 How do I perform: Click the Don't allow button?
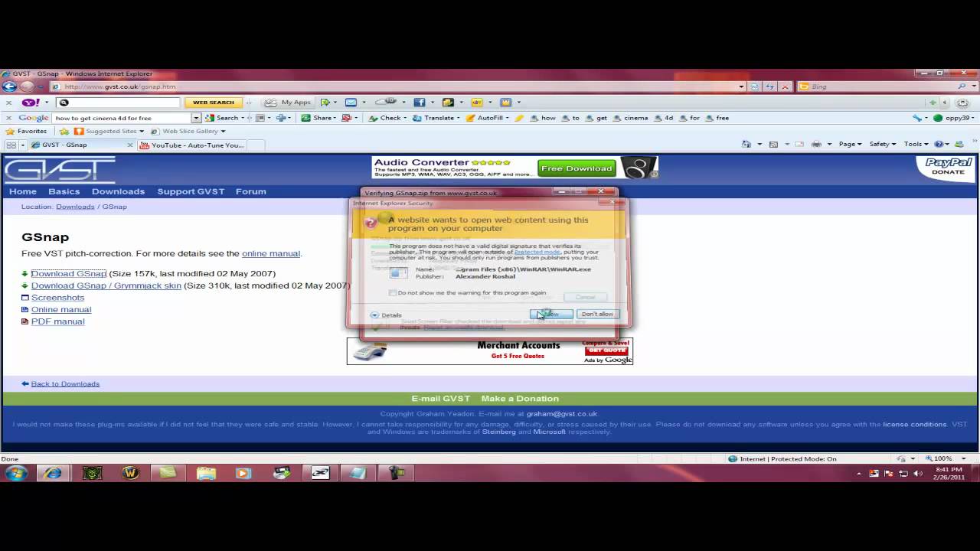pyautogui.click(x=597, y=314)
